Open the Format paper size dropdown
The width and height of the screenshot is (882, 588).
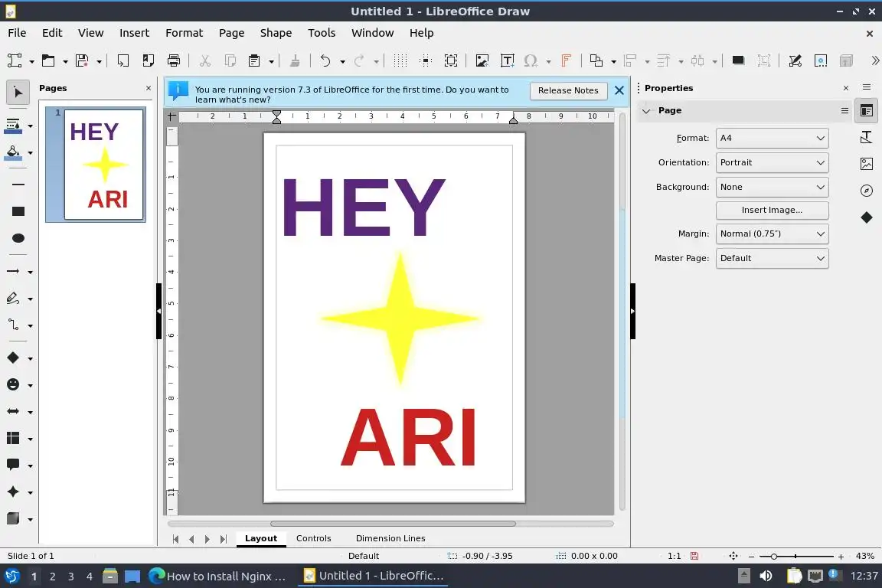point(772,139)
